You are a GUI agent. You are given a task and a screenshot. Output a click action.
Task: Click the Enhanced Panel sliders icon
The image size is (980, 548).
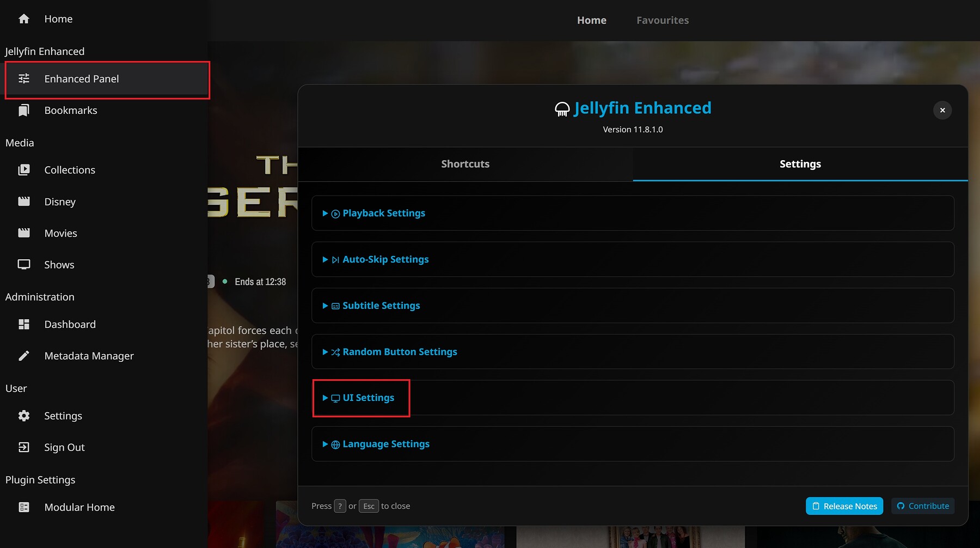(x=24, y=79)
